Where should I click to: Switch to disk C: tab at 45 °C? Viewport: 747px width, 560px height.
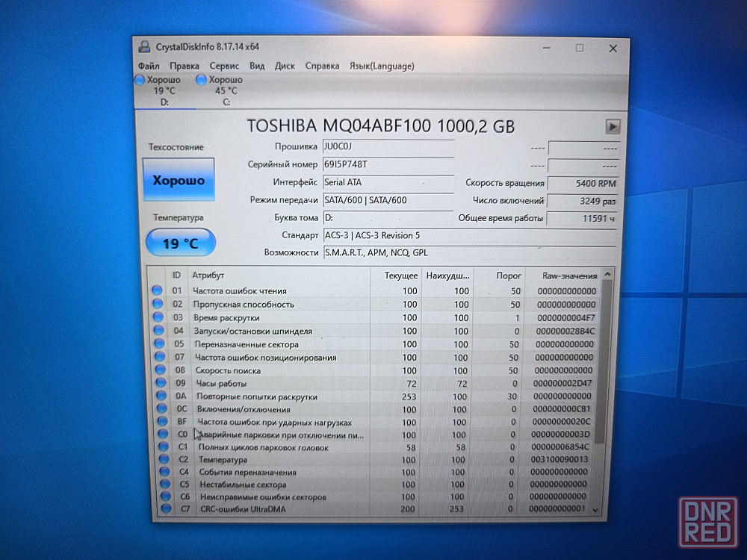pyautogui.click(x=226, y=90)
